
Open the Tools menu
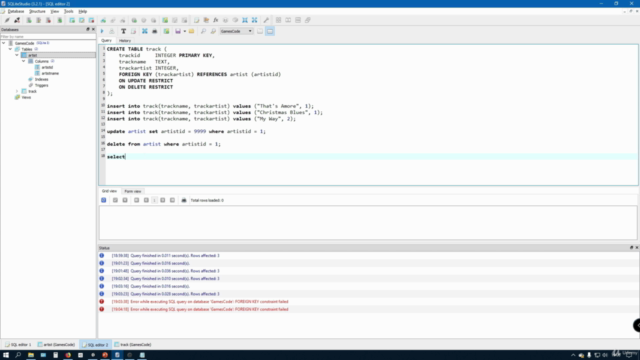pyautogui.click(x=69, y=11)
